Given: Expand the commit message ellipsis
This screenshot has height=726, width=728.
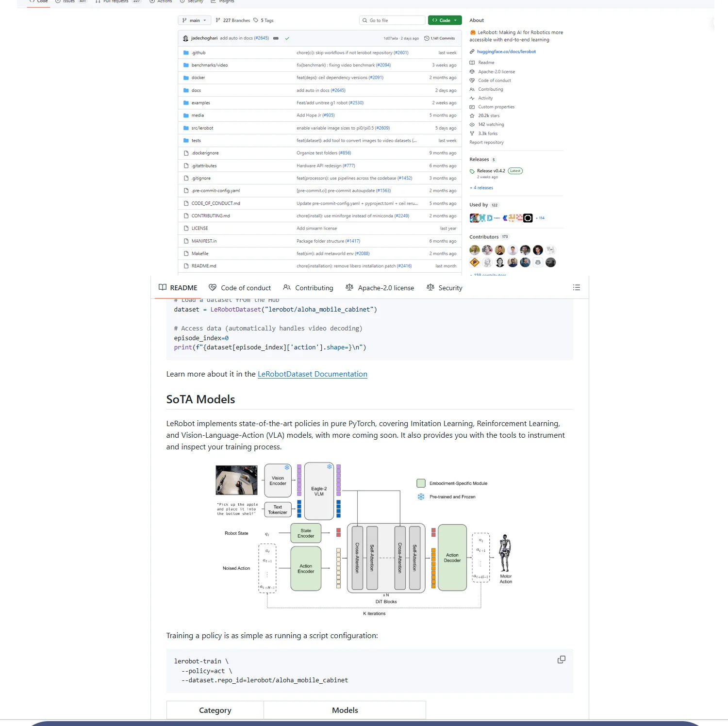Looking at the screenshot, I should 276,38.
